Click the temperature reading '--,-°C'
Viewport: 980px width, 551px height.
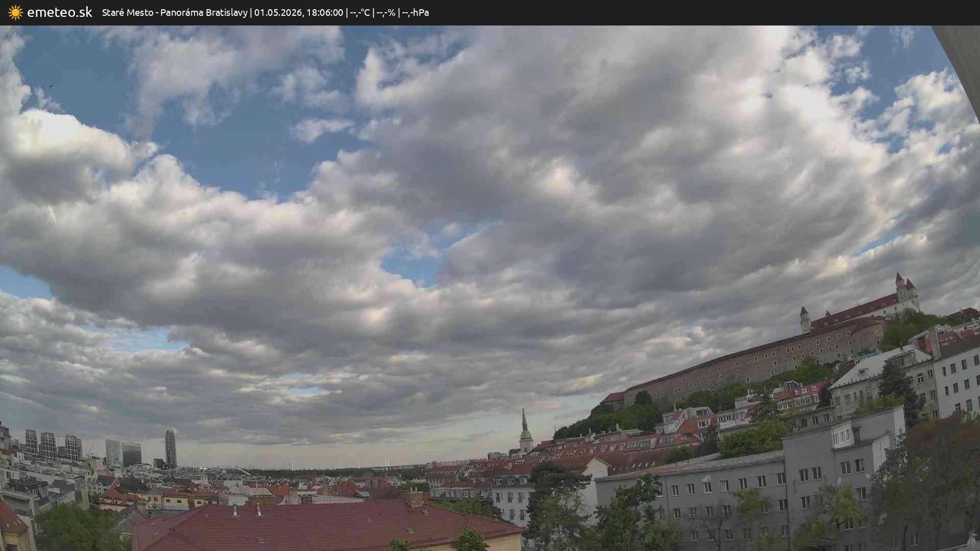(360, 13)
